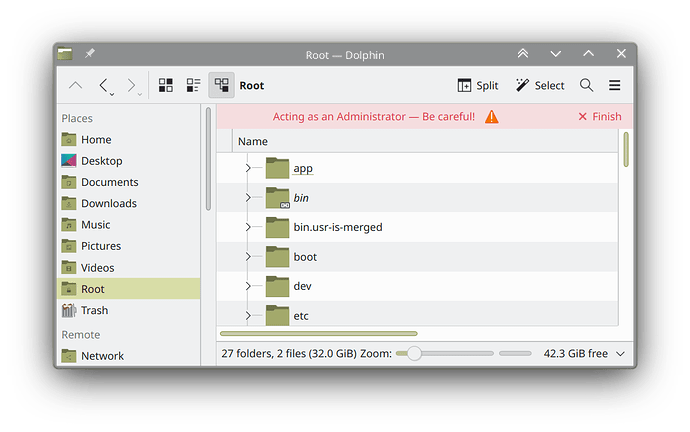Enable Select mode with wand button

coord(540,85)
